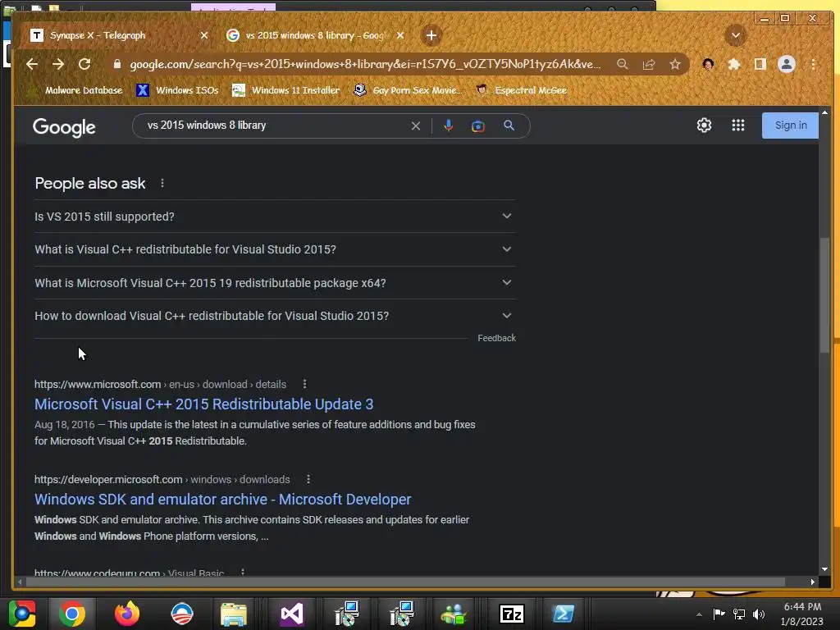Open the avatar extension icon in the toolbar
Image resolution: width=840 pixels, height=630 pixels.
[x=708, y=64]
